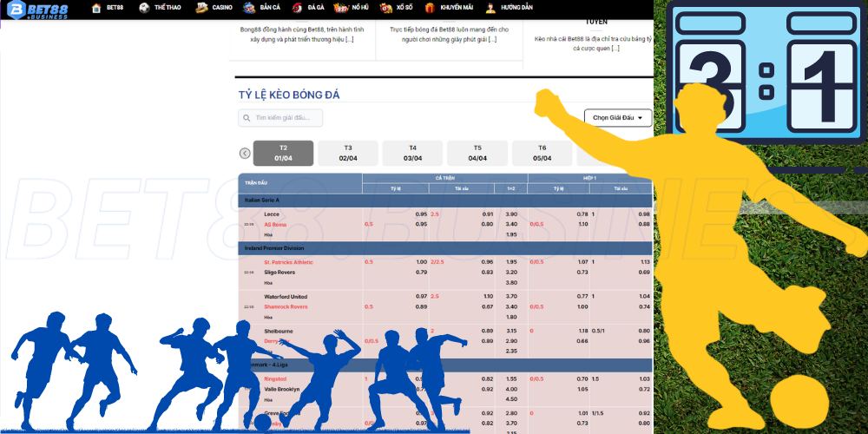
Task: Select the T4 03/04 date tab
Action: coord(412,154)
